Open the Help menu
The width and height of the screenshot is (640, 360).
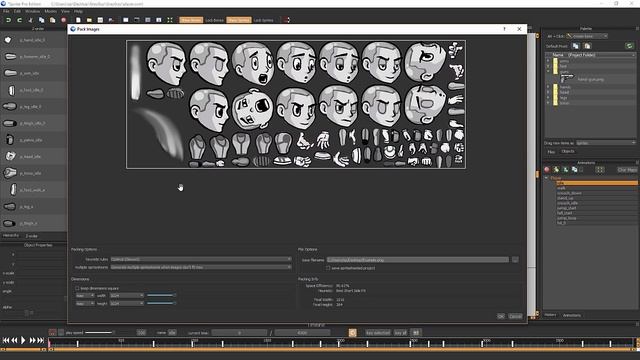tap(78, 11)
